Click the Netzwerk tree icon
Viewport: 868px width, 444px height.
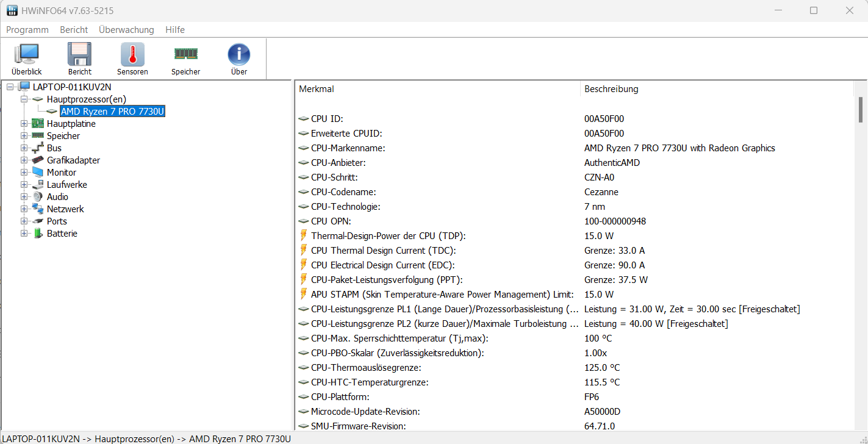click(38, 209)
